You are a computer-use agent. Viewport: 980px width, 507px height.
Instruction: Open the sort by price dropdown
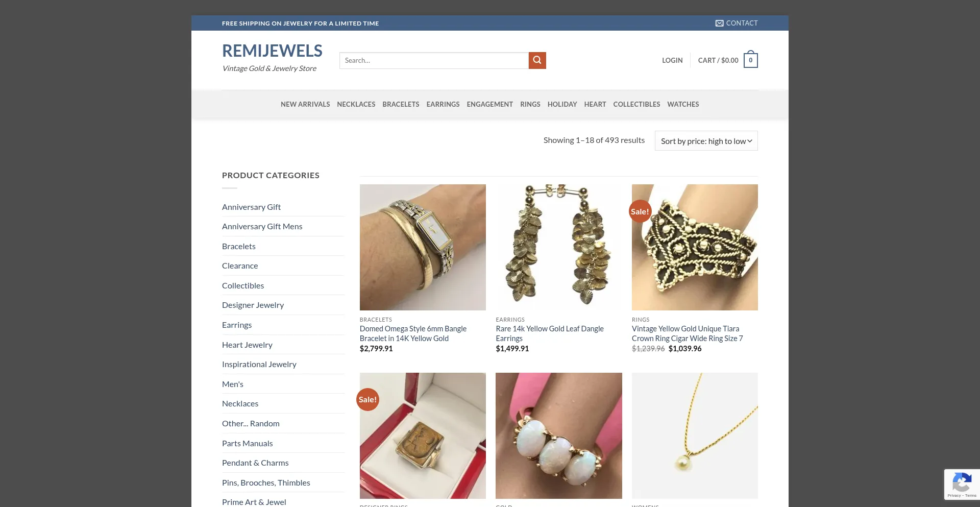point(706,141)
